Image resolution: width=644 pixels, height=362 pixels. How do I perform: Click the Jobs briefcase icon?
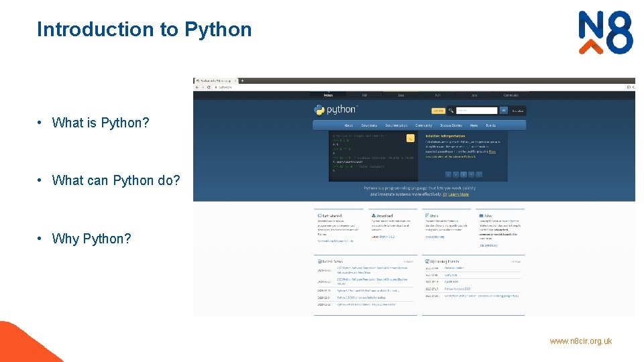481,215
